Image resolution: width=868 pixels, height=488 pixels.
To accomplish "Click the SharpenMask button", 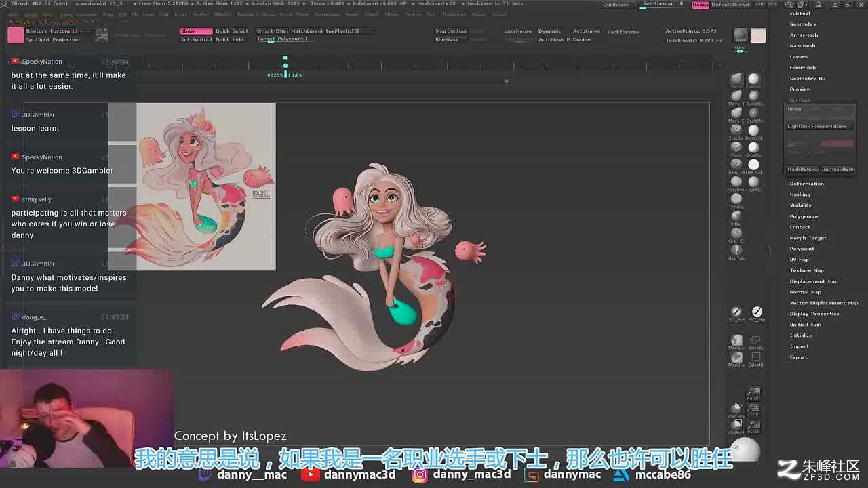I will click(451, 31).
